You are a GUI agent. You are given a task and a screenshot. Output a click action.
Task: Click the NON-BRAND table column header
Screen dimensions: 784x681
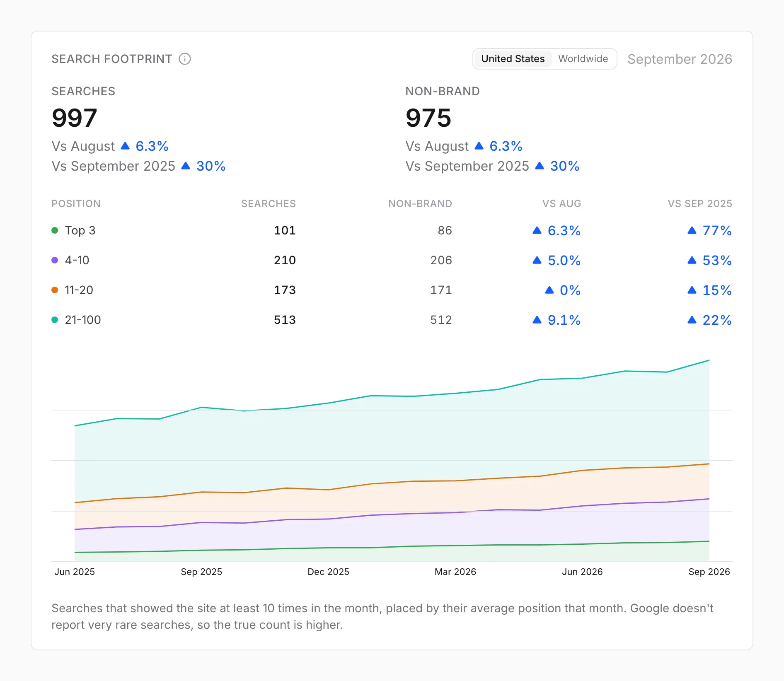[x=420, y=204]
